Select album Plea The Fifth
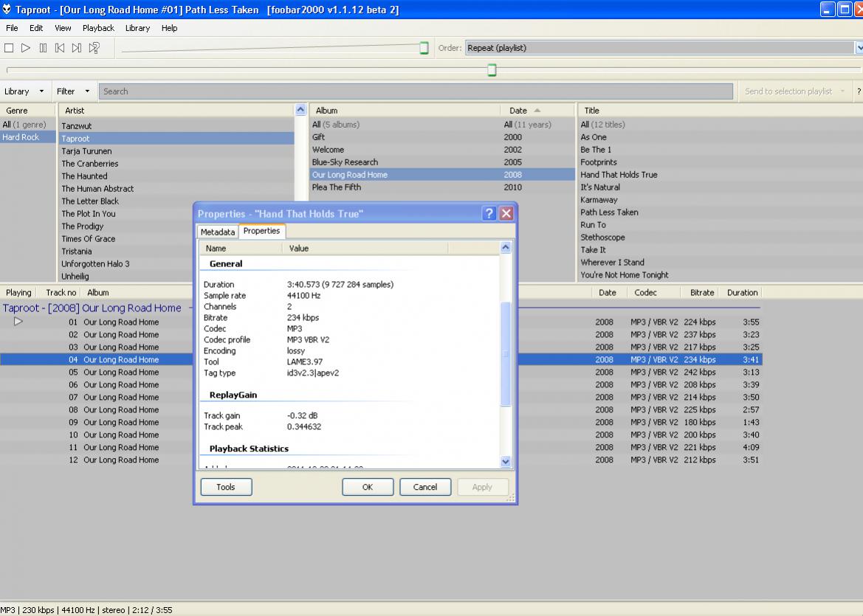Screen dimensions: 863x616 [x=442, y=187]
